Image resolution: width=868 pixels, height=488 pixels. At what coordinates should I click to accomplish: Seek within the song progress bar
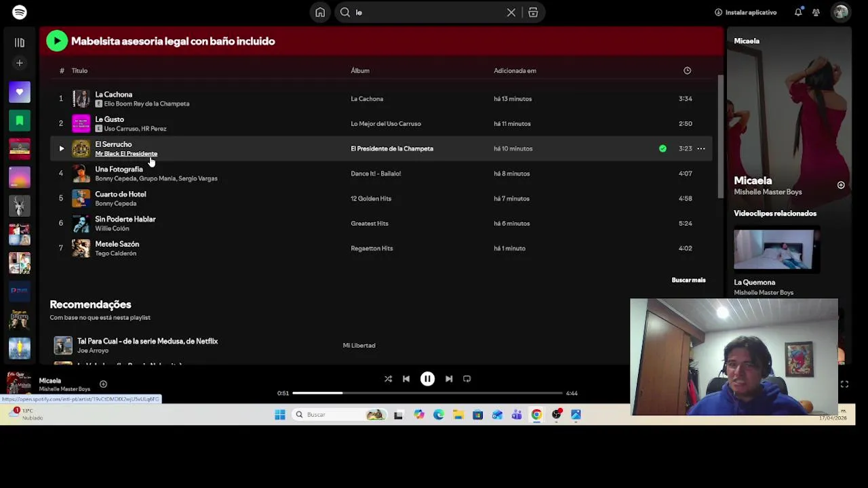click(427, 393)
